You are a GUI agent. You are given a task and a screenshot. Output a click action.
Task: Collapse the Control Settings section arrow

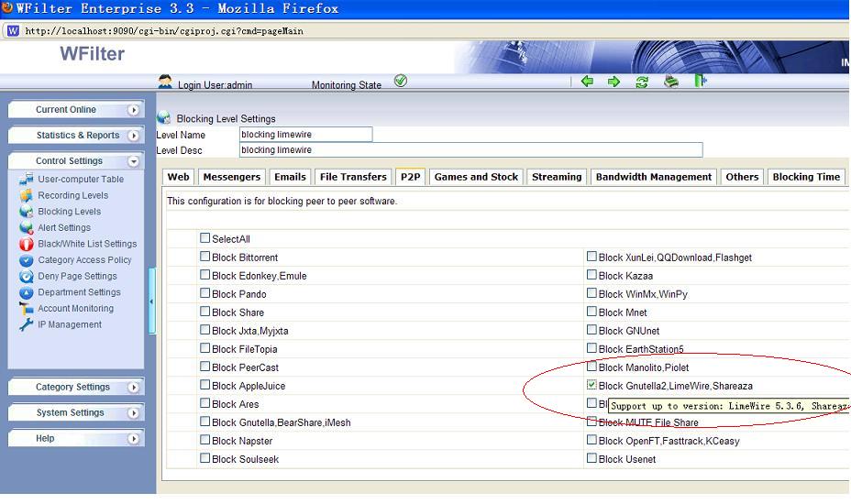coord(133,161)
